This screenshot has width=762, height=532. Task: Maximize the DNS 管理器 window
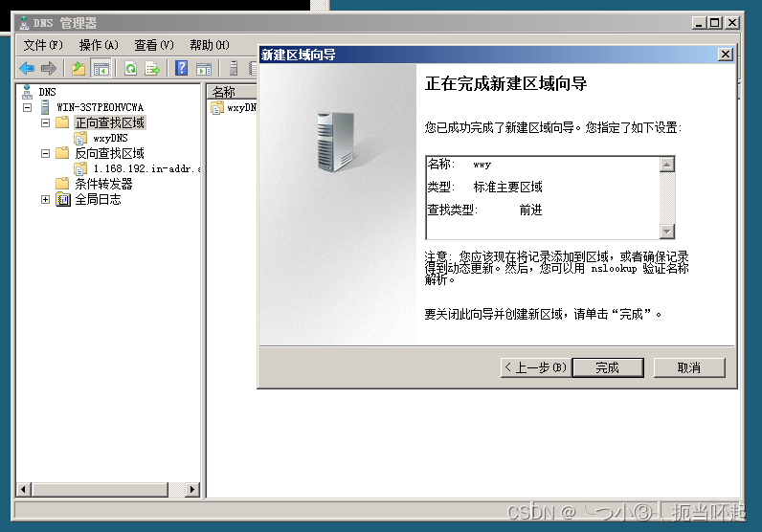[714, 22]
